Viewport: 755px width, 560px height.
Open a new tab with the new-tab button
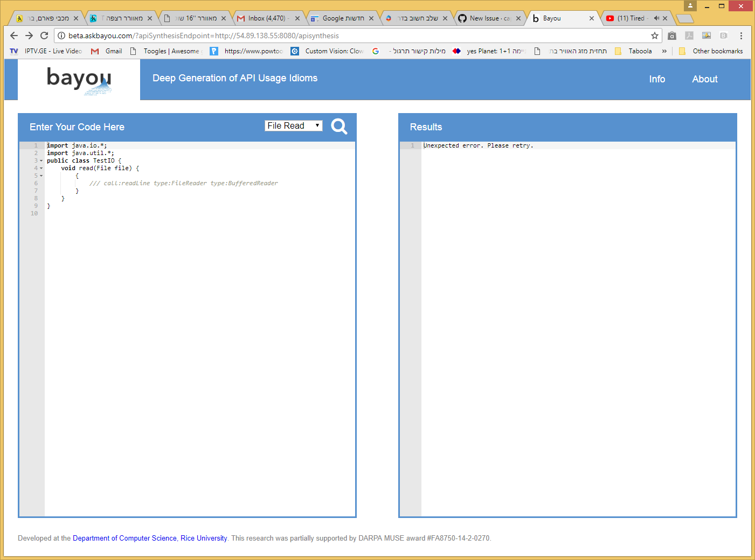click(684, 19)
